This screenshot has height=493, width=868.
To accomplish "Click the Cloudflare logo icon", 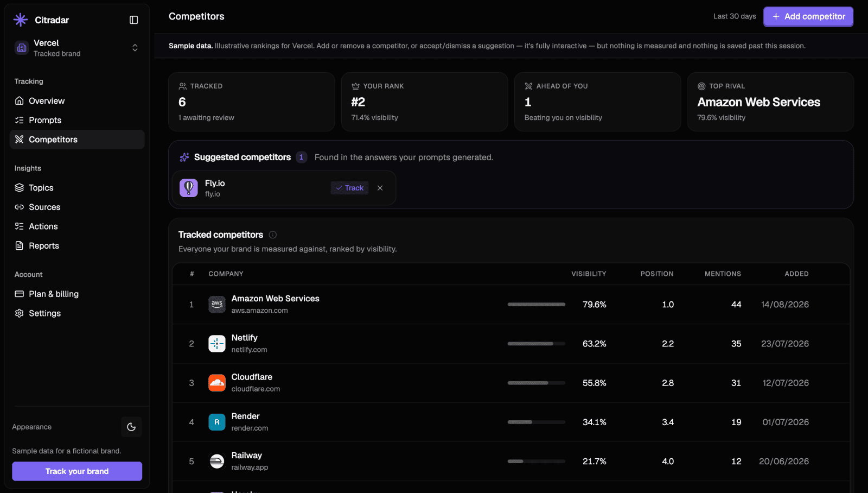I will tap(217, 383).
